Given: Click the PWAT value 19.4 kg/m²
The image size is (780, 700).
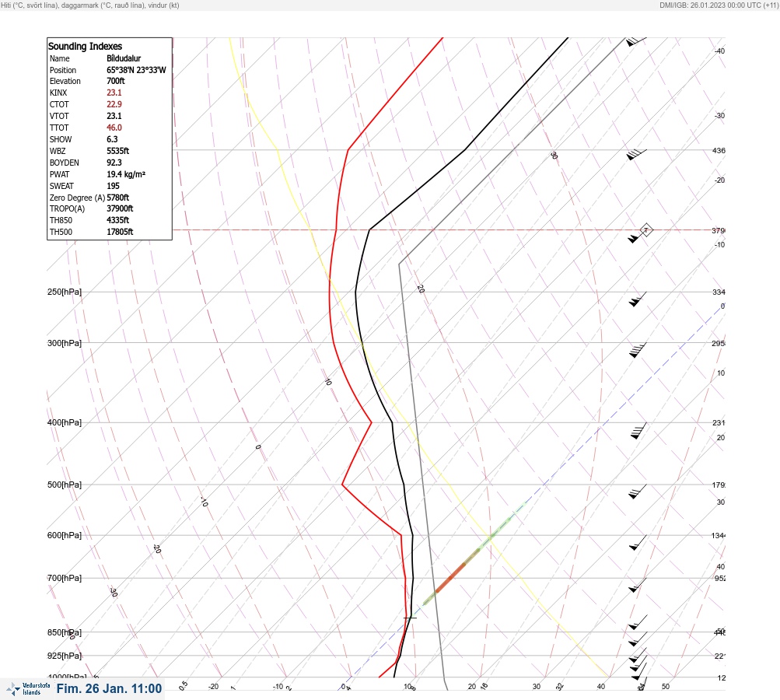Looking at the screenshot, I should coord(126,174).
